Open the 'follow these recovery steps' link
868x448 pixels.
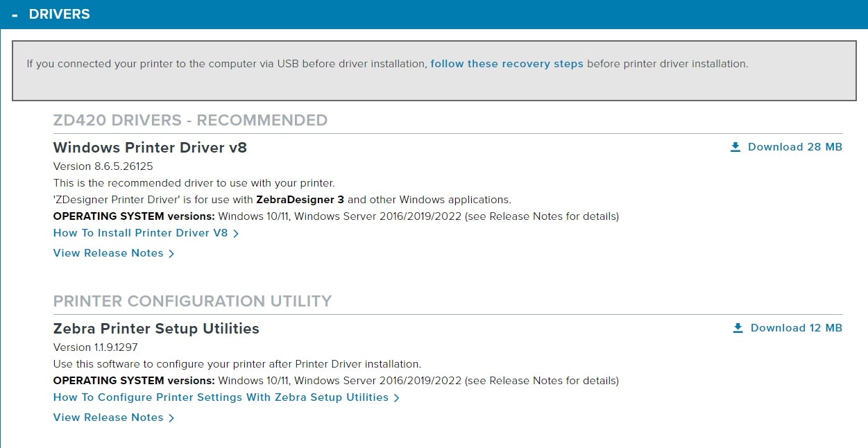507,64
